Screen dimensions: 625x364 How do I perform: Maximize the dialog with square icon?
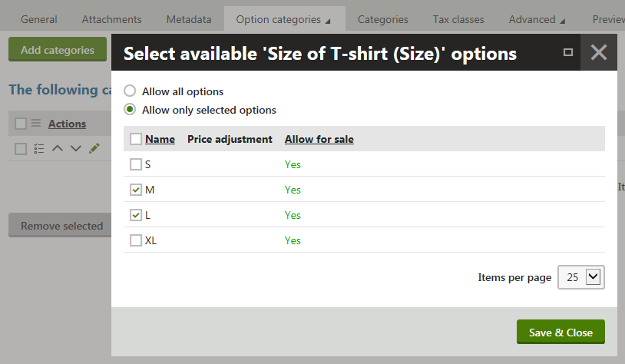pyautogui.click(x=568, y=52)
